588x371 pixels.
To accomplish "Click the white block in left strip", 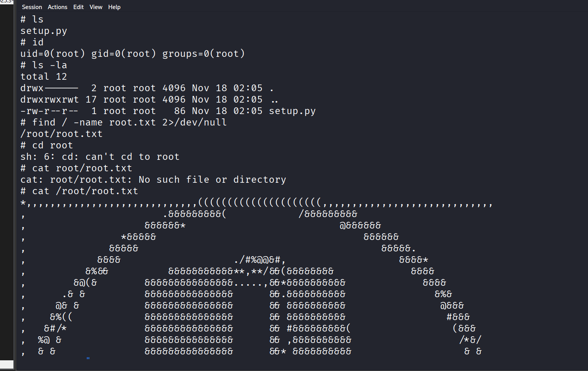I will coord(7,364).
